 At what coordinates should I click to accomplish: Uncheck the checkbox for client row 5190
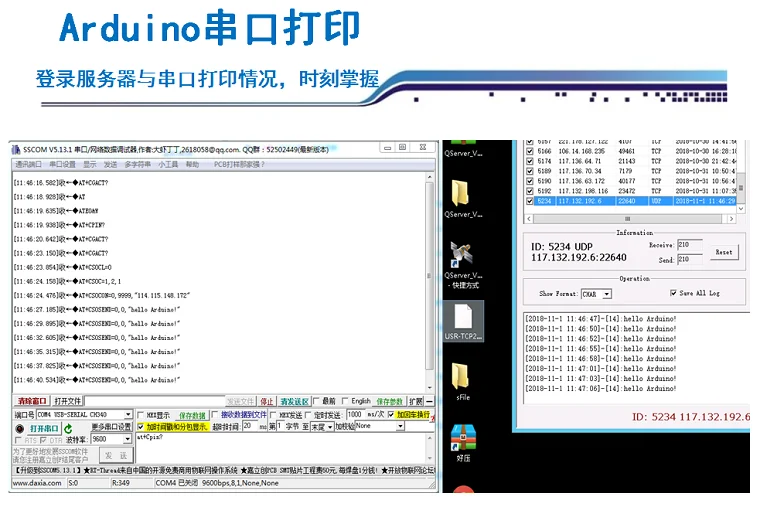point(530,181)
